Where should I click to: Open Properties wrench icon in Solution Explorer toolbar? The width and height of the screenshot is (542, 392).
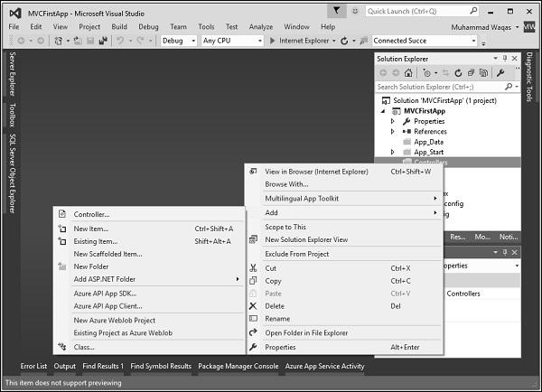click(x=500, y=72)
